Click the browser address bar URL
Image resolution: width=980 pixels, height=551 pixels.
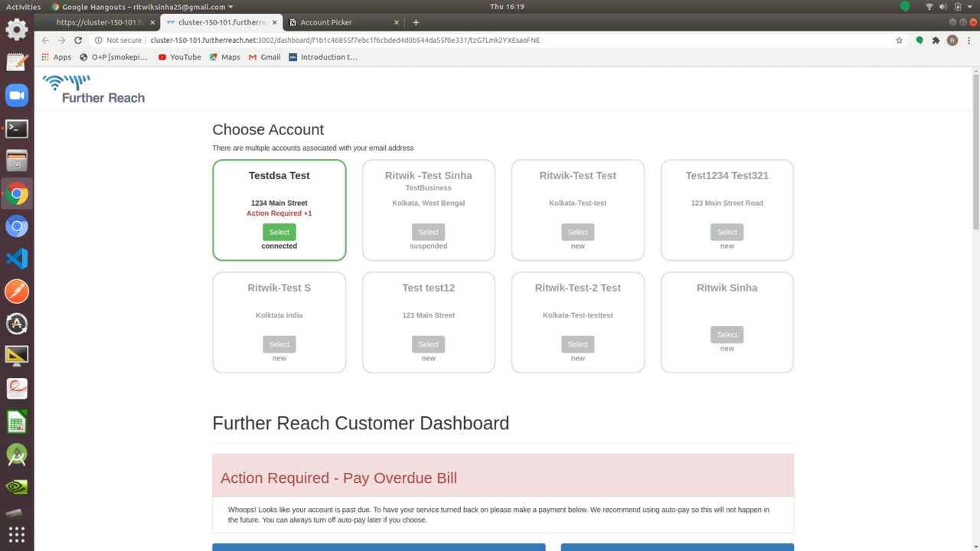[345, 41]
